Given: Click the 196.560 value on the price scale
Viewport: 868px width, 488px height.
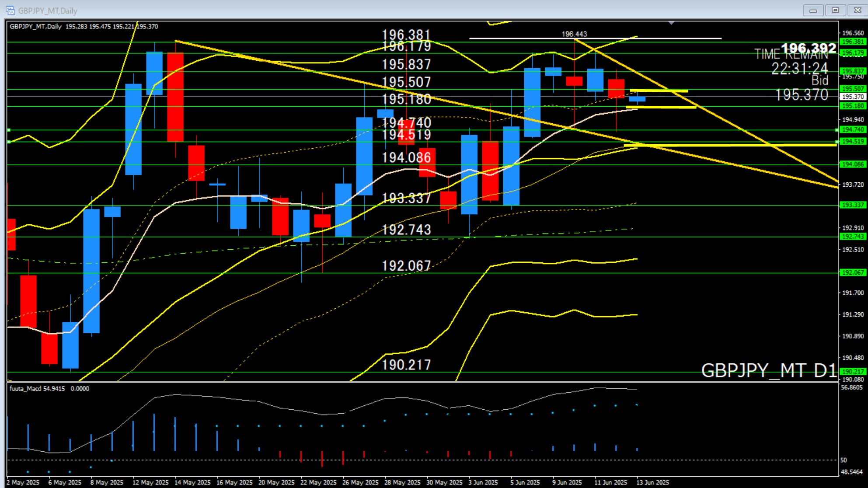Looking at the screenshot, I should point(853,33).
